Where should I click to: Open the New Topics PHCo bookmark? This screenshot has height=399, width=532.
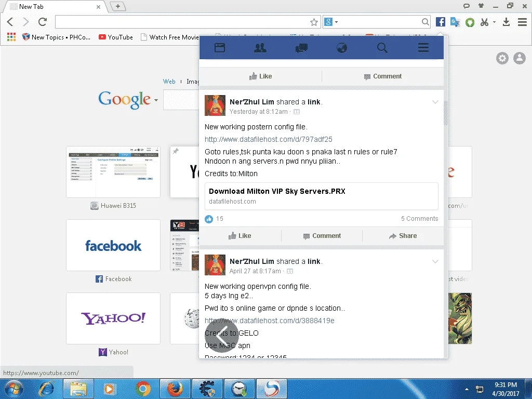(x=56, y=37)
